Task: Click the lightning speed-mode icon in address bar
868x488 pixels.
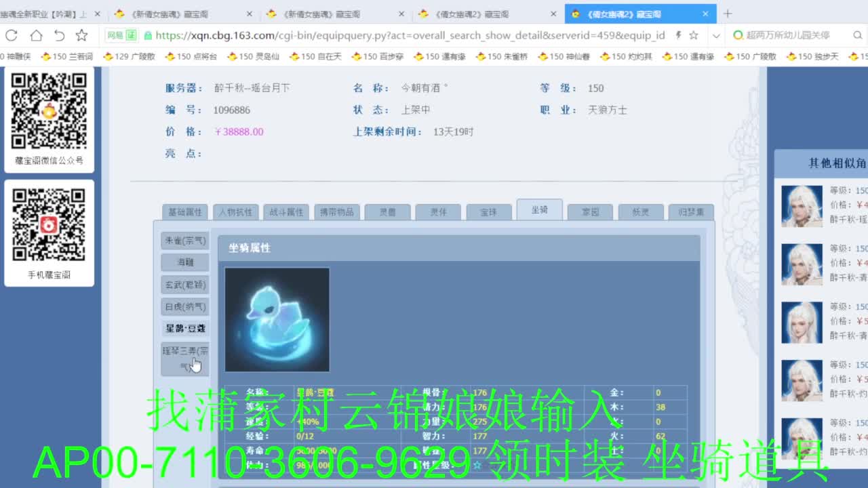Action: click(x=677, y=35)
